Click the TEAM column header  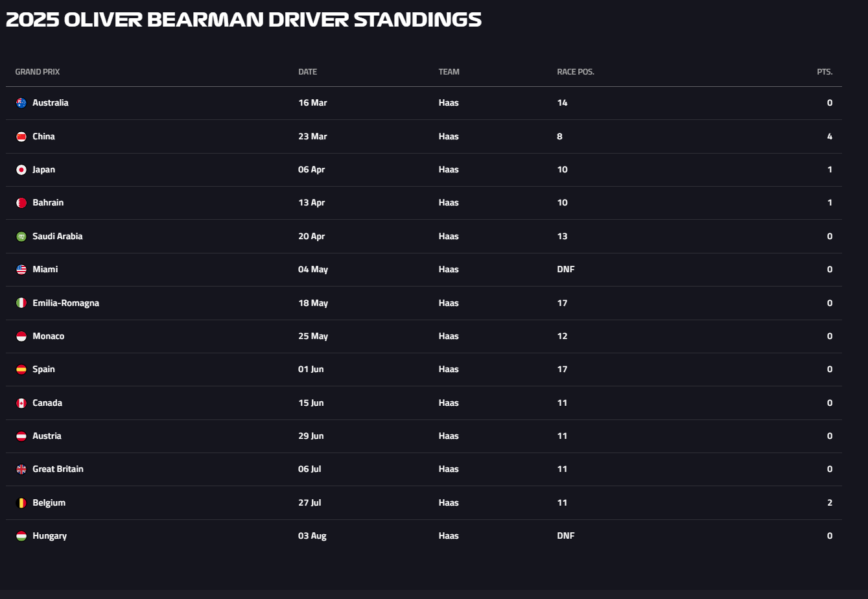(449, 72)
